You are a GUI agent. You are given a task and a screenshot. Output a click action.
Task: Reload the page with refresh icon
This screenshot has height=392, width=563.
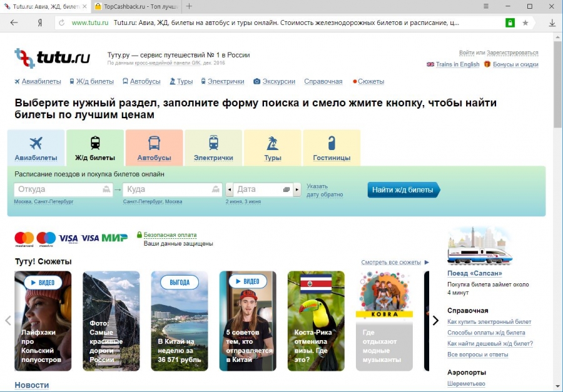click(x=62, y=23)
